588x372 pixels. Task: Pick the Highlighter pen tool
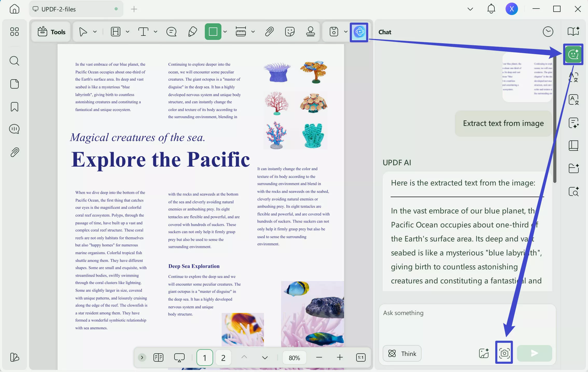pyautogui.click(x=192, y=32)
